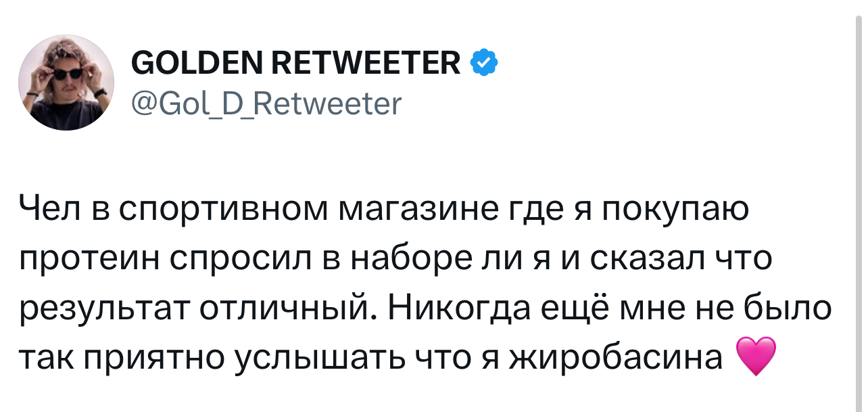The image size is (868, 412).
Task: Open the GOLDEN RETWEETER display name
Action: click(x=296, y=63)
